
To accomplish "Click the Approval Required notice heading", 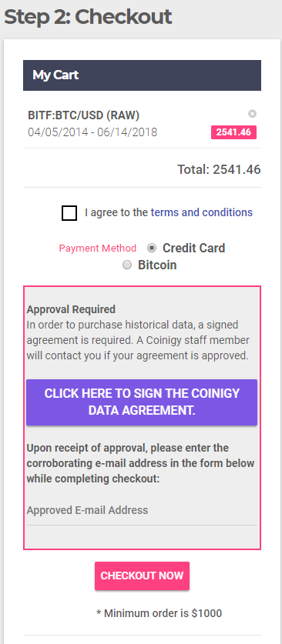I will click(x=71, y=309).
